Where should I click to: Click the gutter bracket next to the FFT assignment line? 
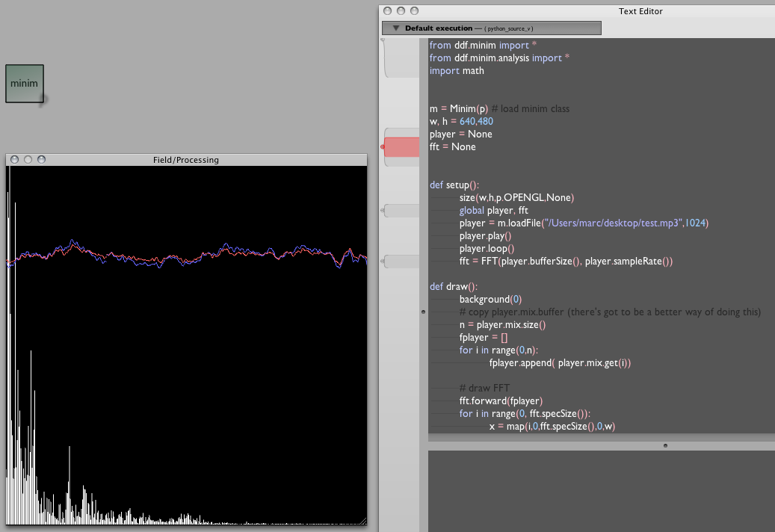coord(404,262)
